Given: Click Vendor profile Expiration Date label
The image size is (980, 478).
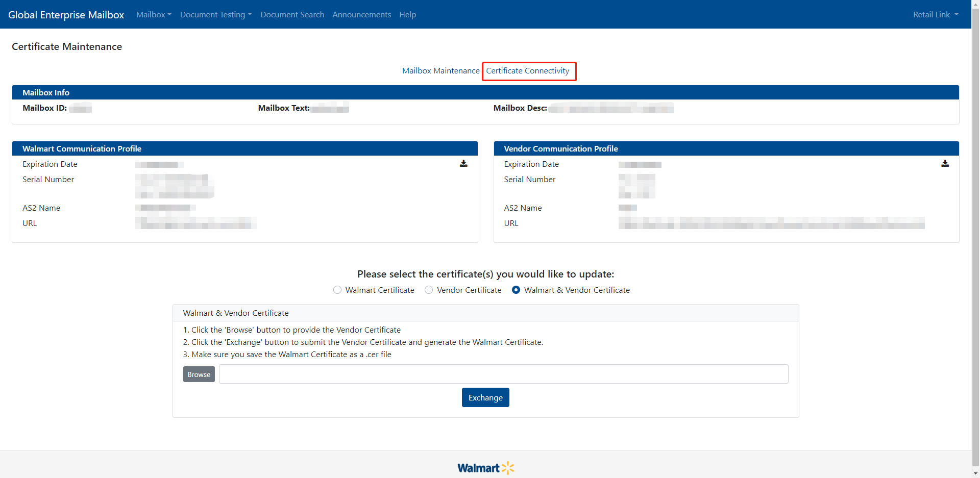Looking at the screenshot, I should pyautogui.click(x=531, y=164).
